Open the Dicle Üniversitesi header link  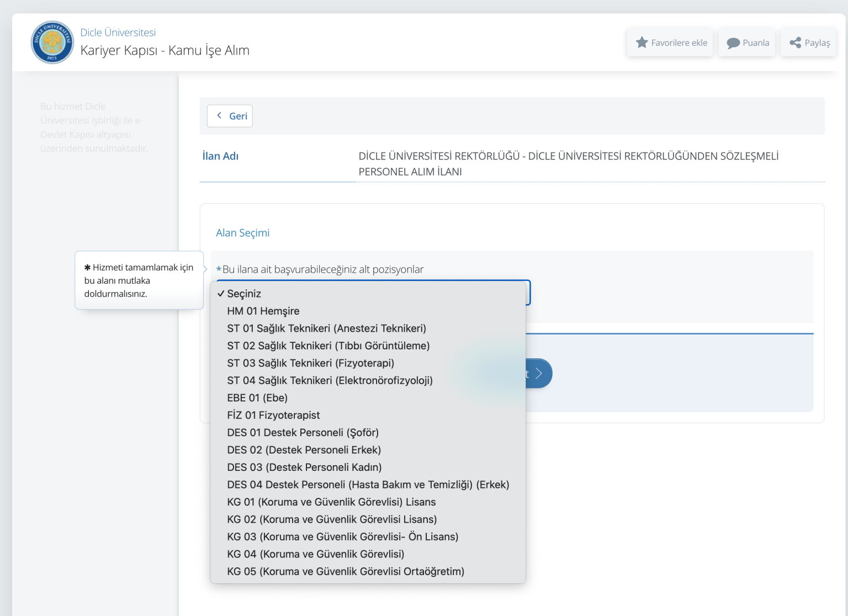tap(118, 33)
